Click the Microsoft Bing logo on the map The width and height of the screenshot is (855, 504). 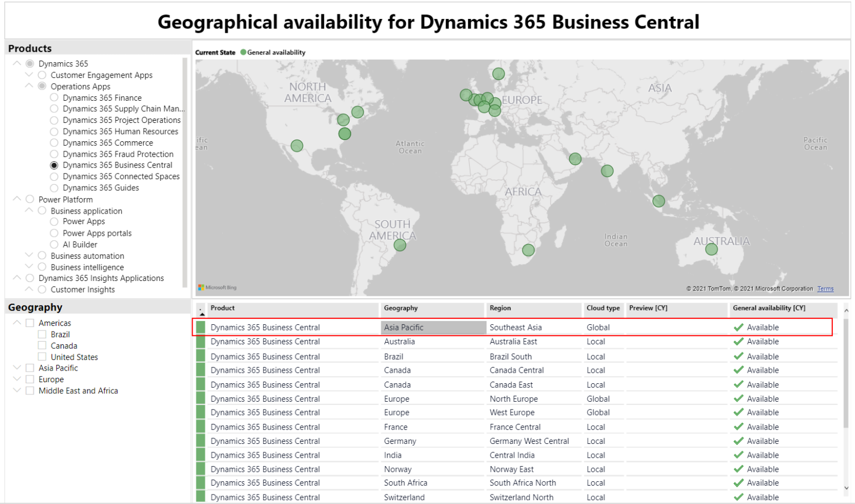click(x=217, y=287)
